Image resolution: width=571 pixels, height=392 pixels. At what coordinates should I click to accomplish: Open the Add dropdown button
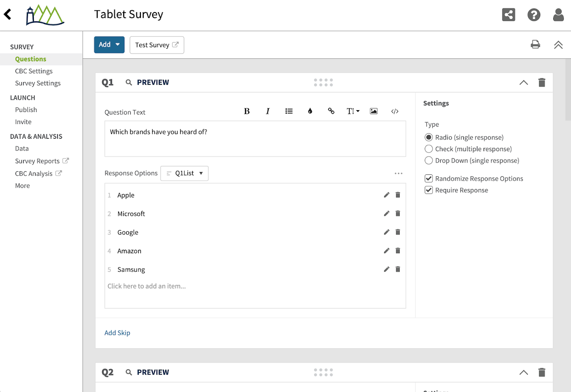point(109,45)
